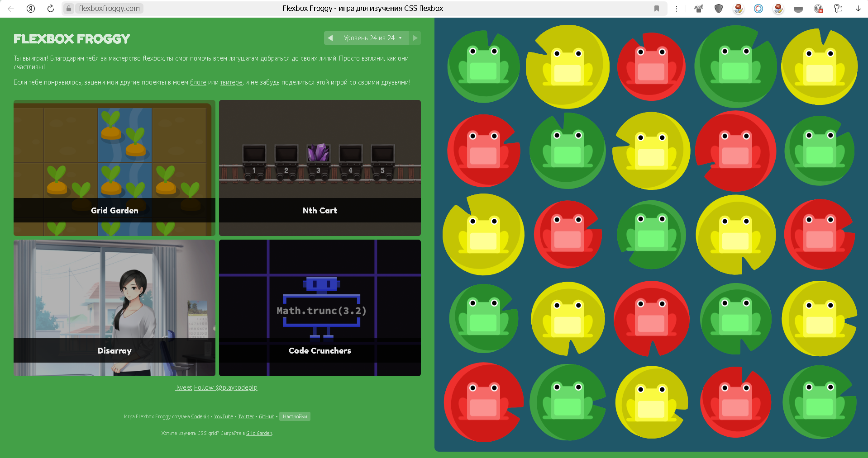Open the Nth Cart game card
868x458 pixels.
pyautogui.click(x=320, y=168)
